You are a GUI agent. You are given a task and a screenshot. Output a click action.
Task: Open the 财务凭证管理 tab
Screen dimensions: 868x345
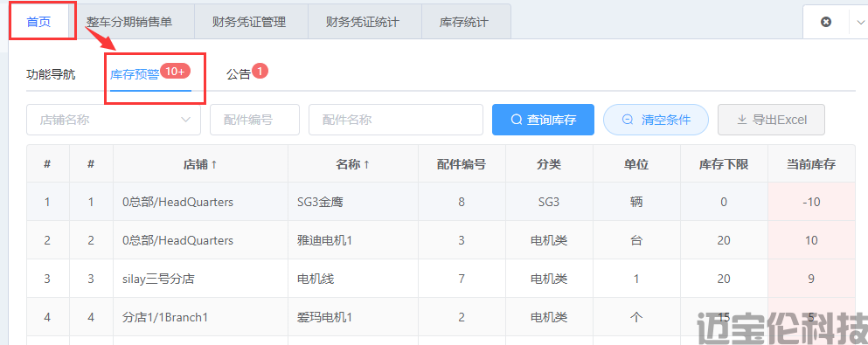pos(249,22)
